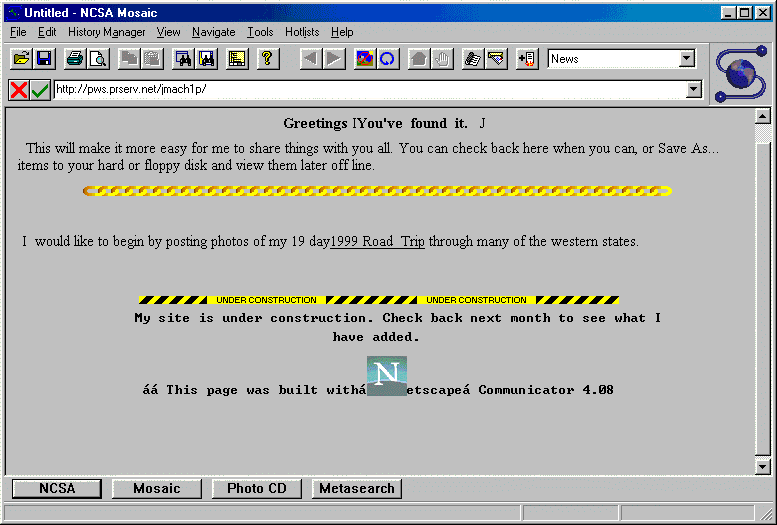The width and height of the screenshot is (777, 525).
Task: Click the Print icon
Action: click(x=75, y=59)
